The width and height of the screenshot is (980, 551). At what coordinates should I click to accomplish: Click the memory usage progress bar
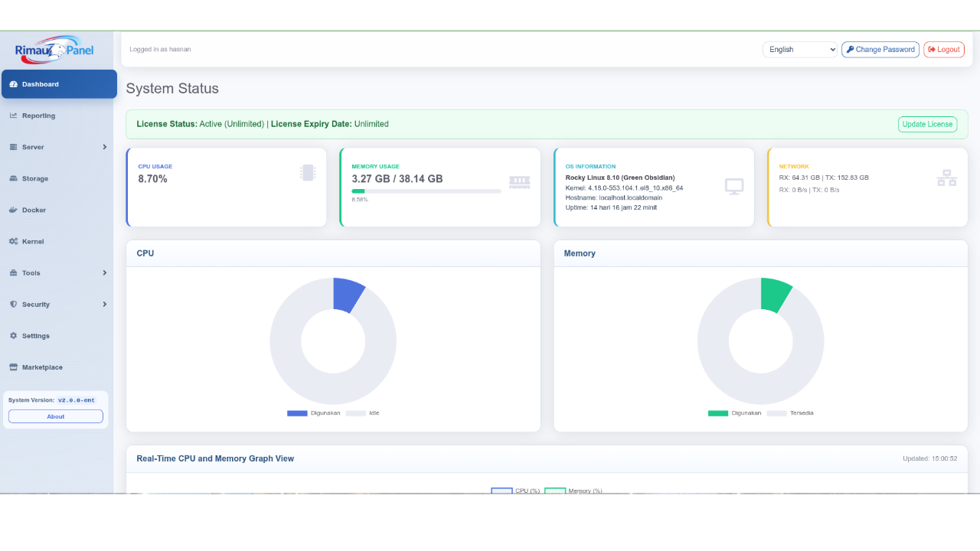pos(426,191)
